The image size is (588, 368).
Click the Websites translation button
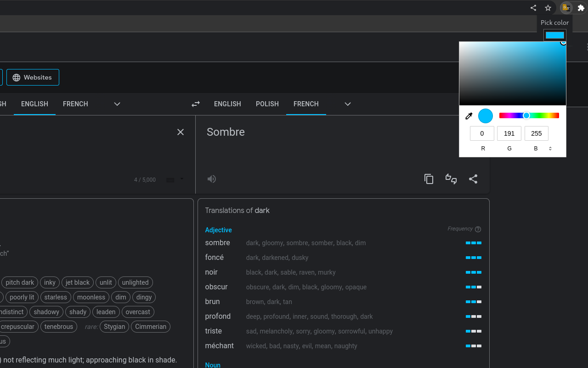click(x=33, y=77)
